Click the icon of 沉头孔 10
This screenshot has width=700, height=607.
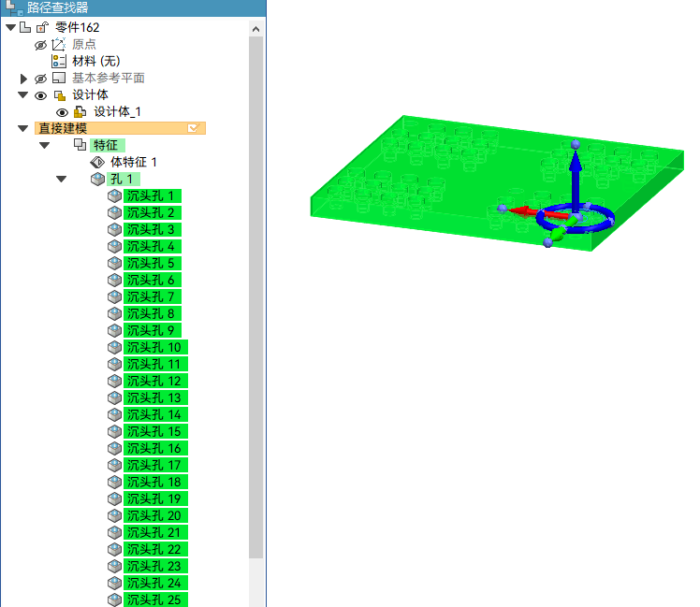click(115, 347)
